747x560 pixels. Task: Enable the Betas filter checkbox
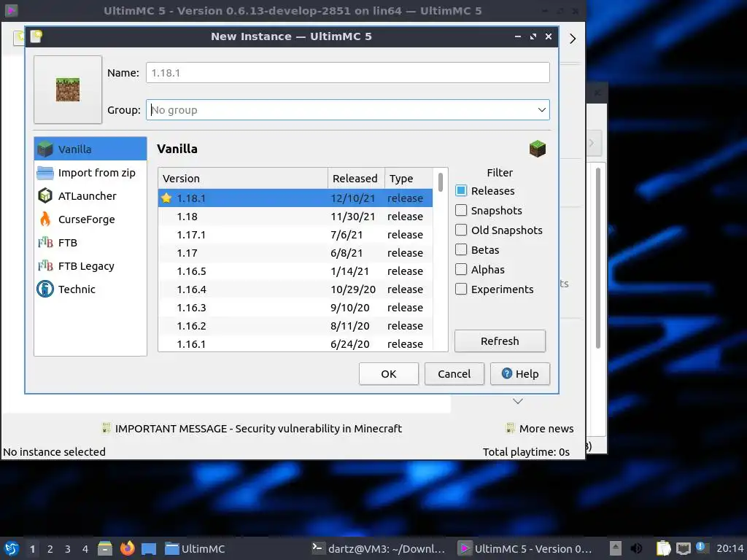[461, 250]
